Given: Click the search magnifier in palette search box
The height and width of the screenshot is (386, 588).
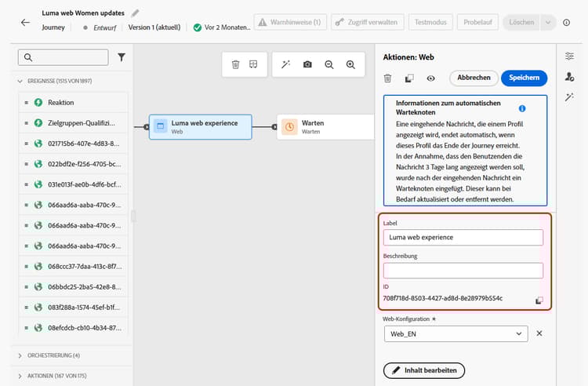Looking at the screenshot, I should coord(28,57).
